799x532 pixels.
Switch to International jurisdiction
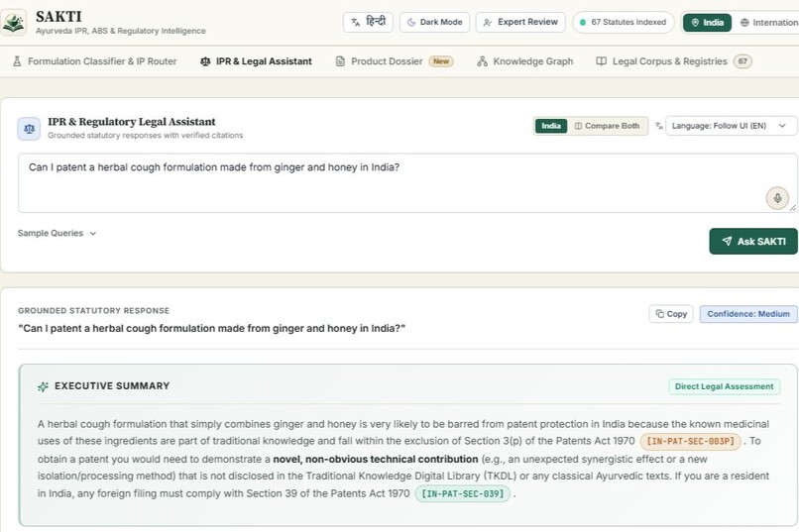click(x=768, y=23)
